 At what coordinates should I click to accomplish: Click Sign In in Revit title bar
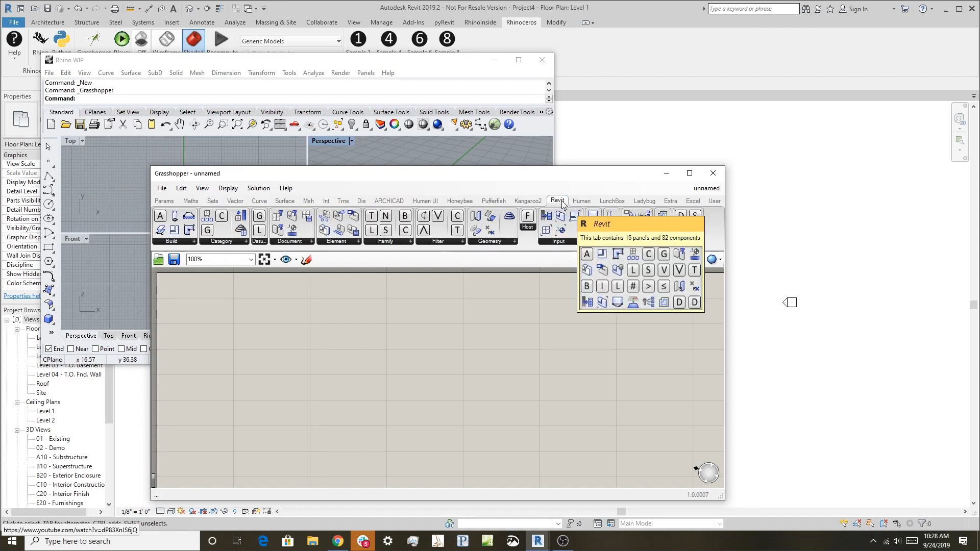point(858,9)
